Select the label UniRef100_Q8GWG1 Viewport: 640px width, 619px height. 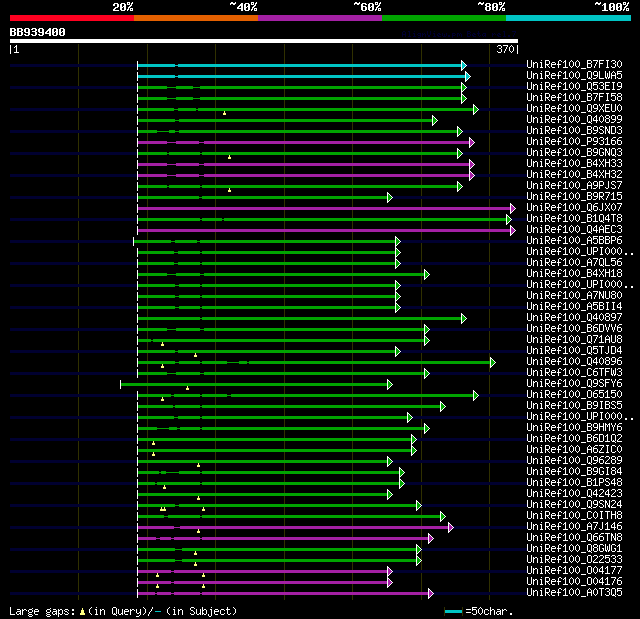574,549
